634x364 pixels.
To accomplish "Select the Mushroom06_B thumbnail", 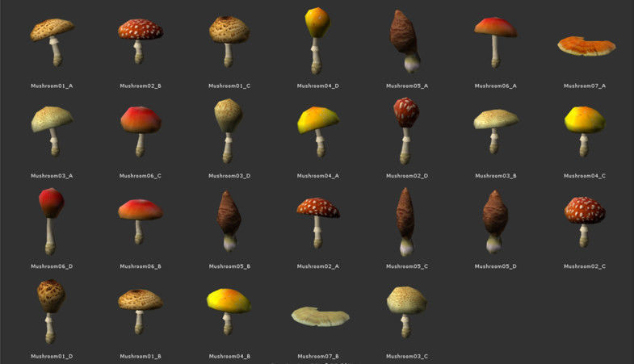I will click(141, 221).
